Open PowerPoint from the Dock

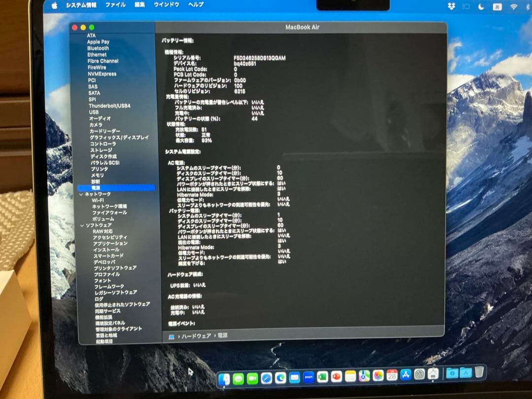pos(336,376)
